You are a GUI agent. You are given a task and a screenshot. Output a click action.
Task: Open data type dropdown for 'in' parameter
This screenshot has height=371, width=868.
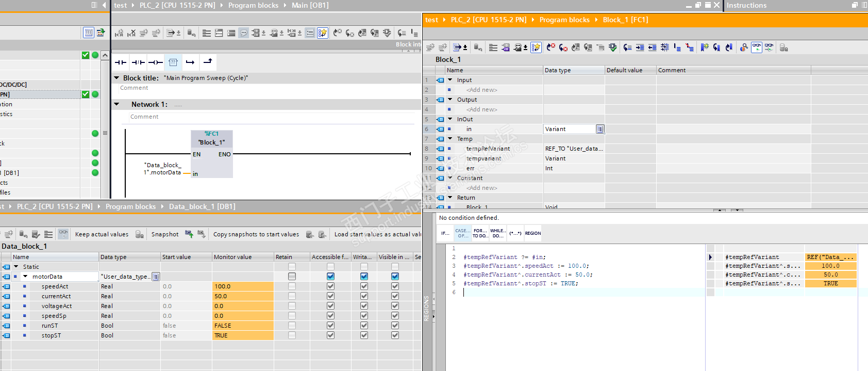coord(600,129)
